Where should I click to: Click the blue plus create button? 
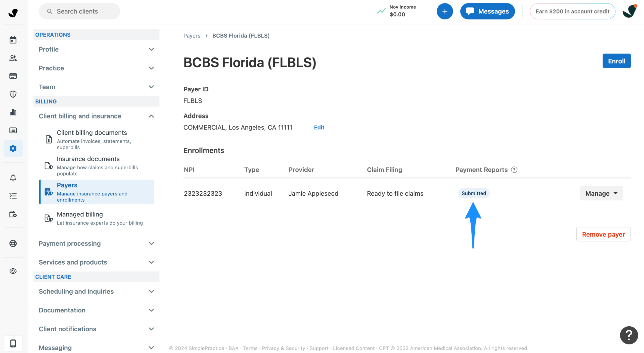(x=445, y=11)
